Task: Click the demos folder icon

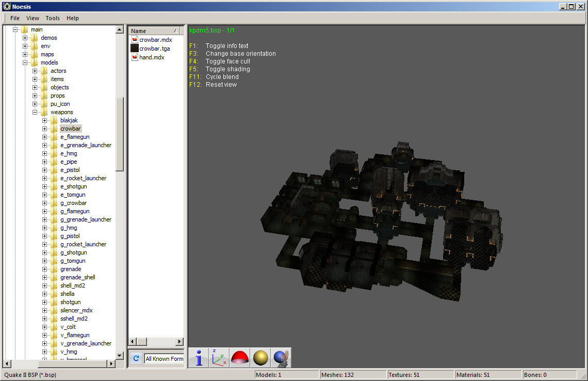Action: [x=35, y=38]
